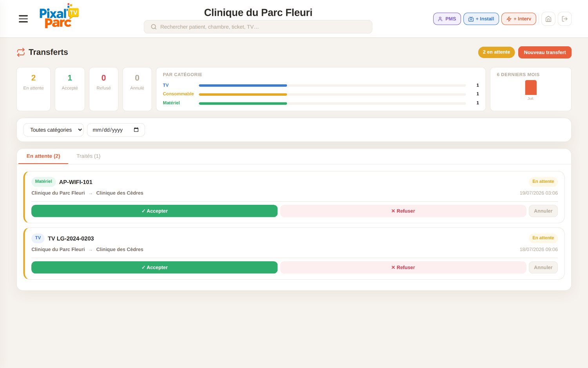
Task: Click the Nouveau transfert button
Action: pos(545,52)
